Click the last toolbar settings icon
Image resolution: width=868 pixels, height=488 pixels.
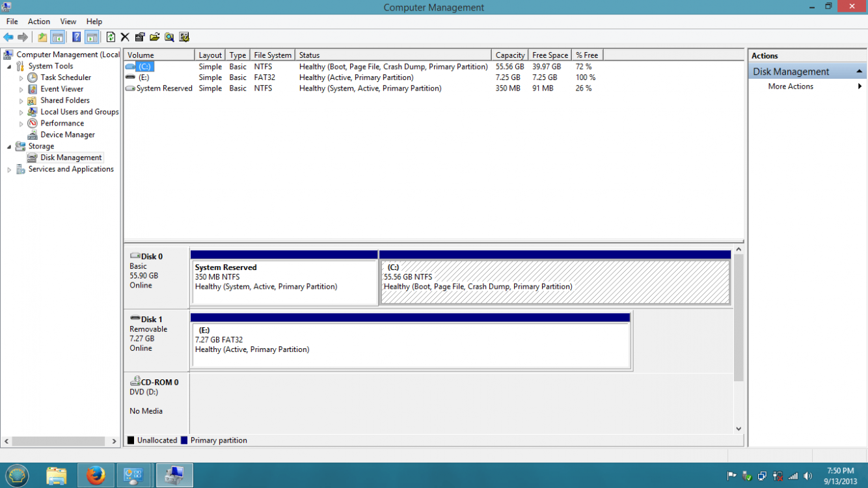click(x=184, y=37)
